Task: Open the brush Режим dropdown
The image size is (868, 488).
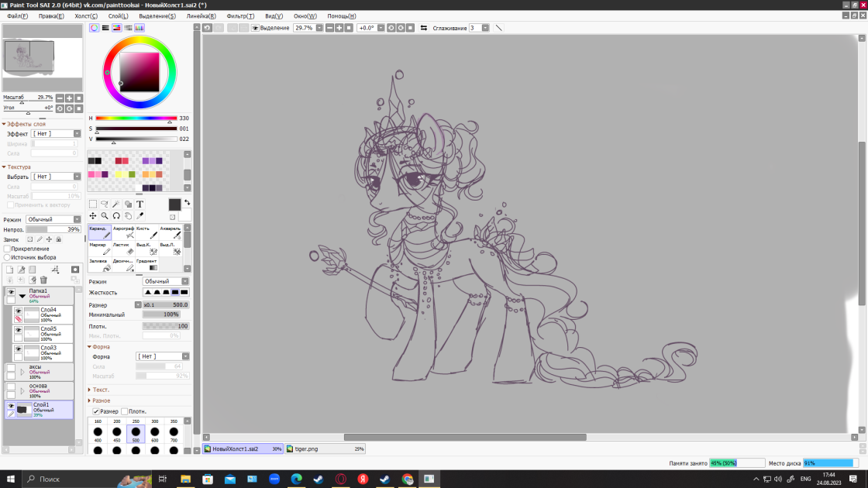Action: tap(166, 281)
